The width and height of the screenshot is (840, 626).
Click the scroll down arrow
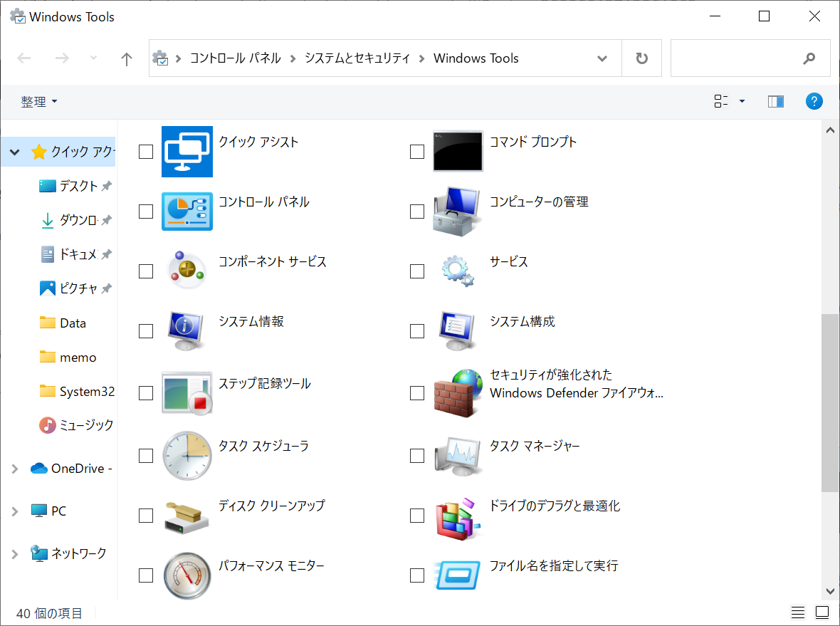[x=830, y=591]
